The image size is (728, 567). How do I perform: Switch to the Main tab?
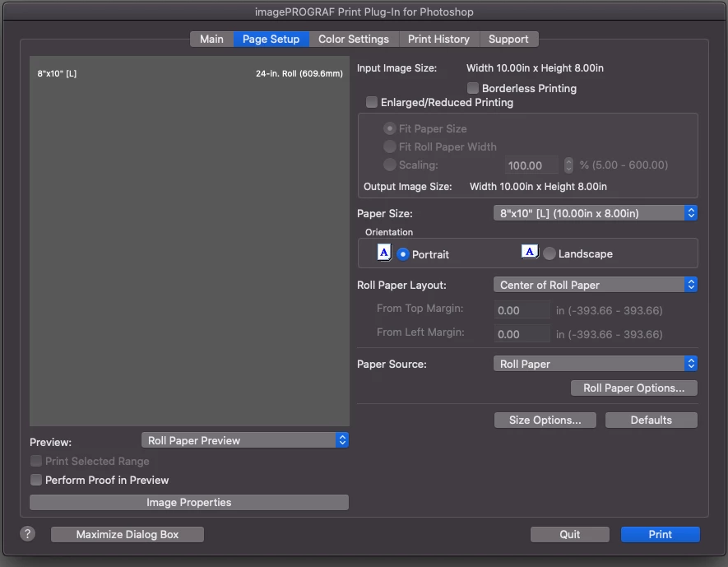point(211,39)
